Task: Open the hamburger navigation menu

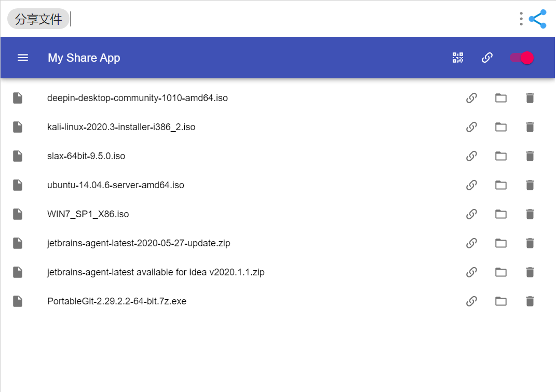Action: point(23,58)
